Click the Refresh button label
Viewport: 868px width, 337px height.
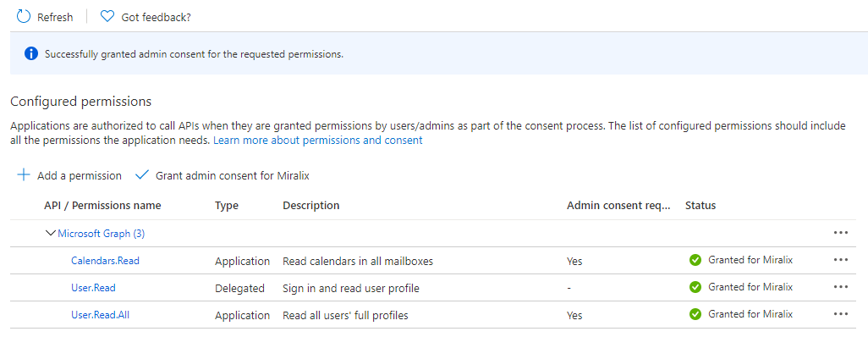(x=55, y=17)
